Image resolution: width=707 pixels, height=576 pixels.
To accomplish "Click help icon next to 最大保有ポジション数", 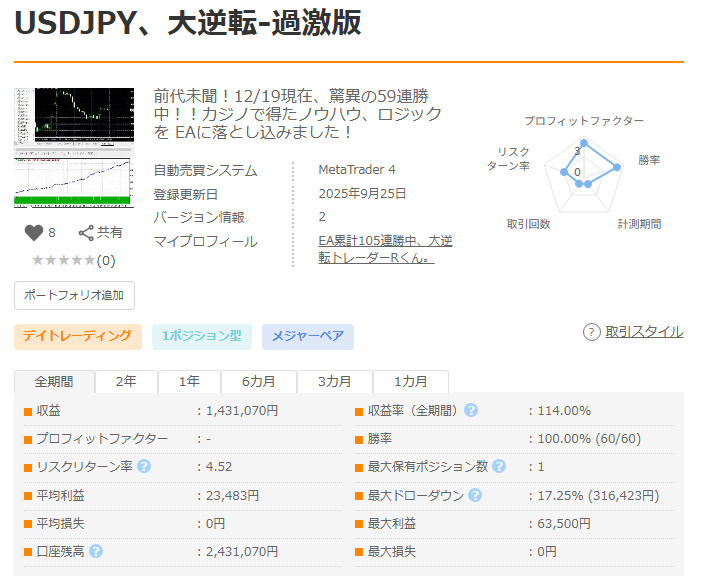I will click(x=499, y=466).
